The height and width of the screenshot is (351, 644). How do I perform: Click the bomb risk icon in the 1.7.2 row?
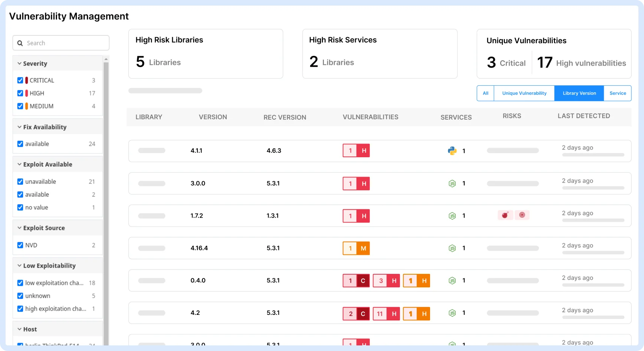[x=505, y=215]
